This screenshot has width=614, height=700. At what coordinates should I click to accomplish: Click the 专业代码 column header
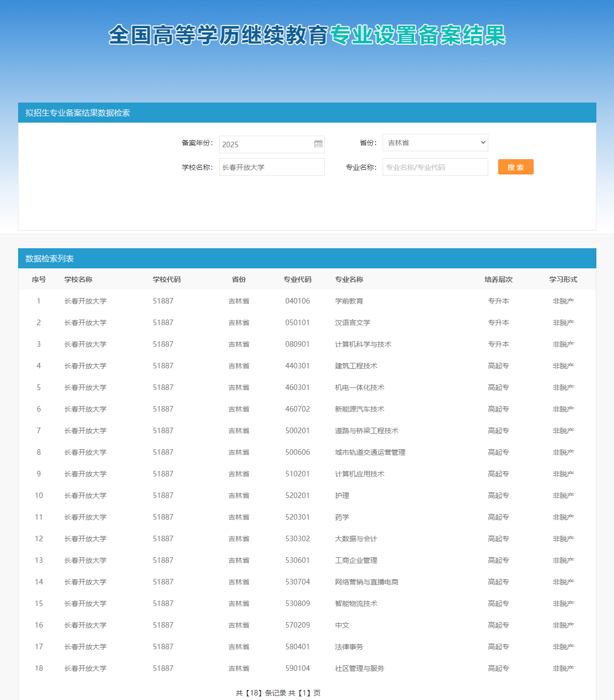298,279
